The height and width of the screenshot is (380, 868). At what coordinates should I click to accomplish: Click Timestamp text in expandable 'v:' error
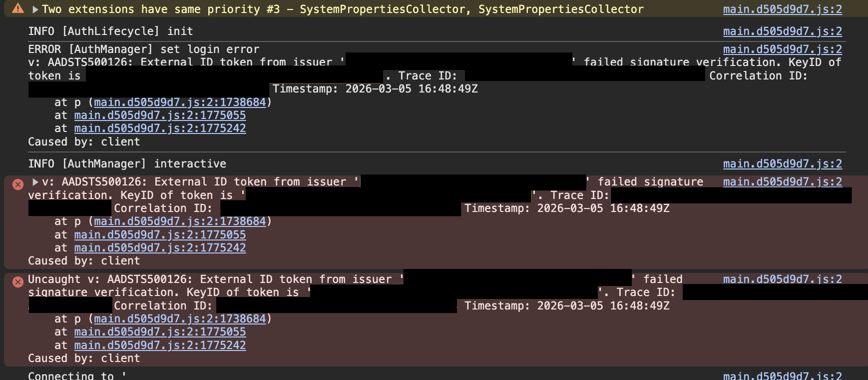(x=567, y=208)
